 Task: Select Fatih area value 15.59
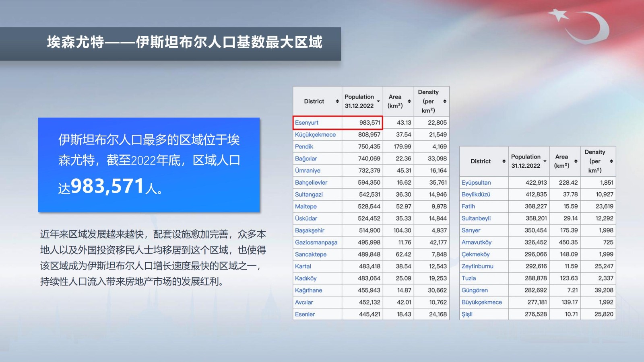[570, 206]
